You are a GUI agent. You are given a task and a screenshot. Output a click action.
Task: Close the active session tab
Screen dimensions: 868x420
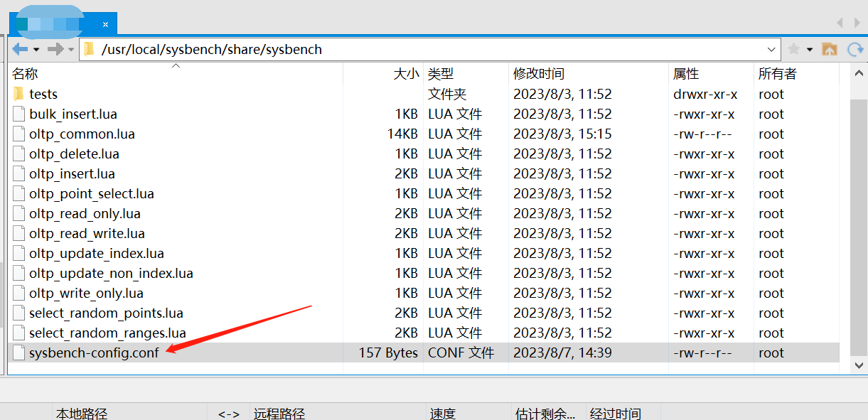[105, 24]
